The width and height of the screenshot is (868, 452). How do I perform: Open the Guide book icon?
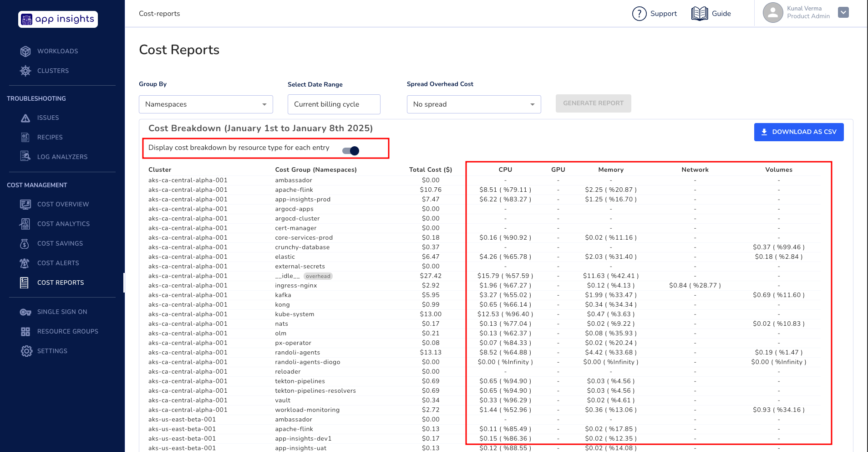pyautogui.click(x=699, y=14)
